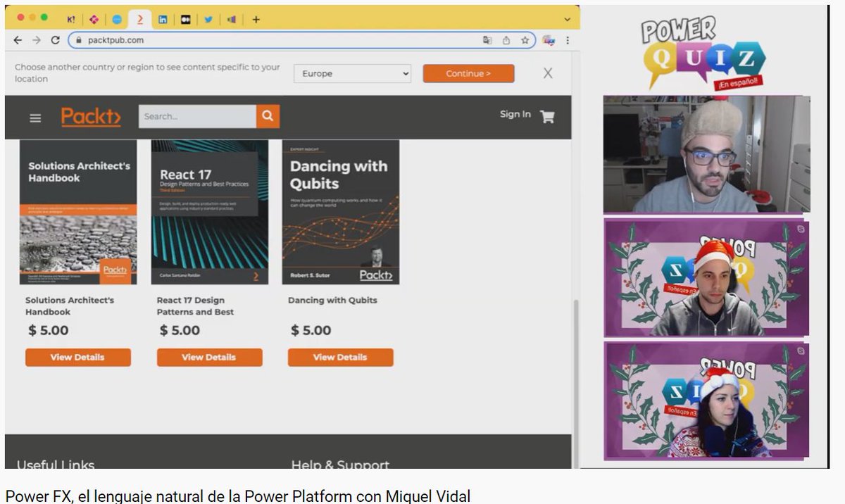The height and width of the screenshot is (504, 845).
Task: Click the $ 5.00 price under Solutions Architect's Handbook
Action: pos(49,330)
